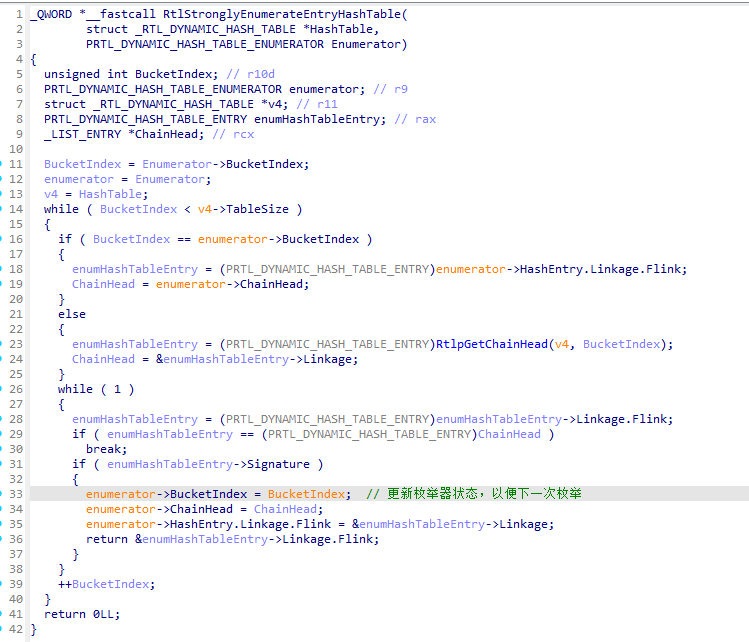Image resolution: width=749 pixels, height=642 pixels.
Task: Select enumHashTableEntry declaration on line 8
Action: 317,119
